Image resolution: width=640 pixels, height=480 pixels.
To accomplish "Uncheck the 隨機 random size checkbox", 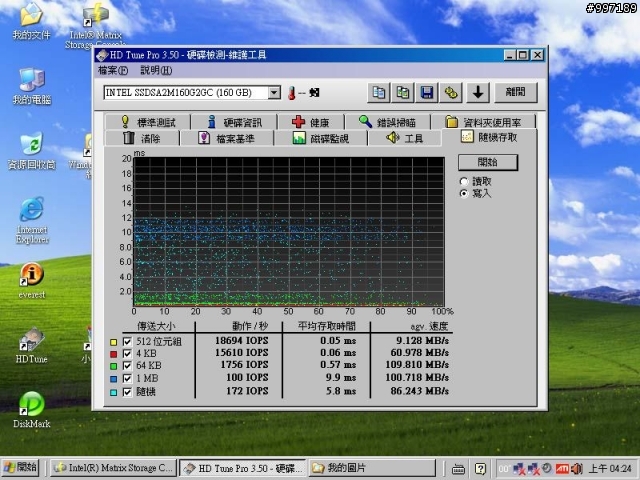I will pyautogui.click(x=127, y=392).
